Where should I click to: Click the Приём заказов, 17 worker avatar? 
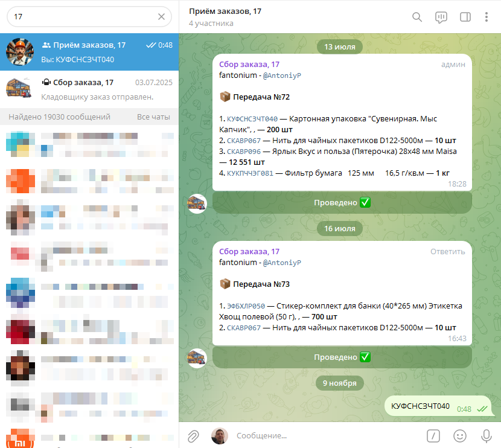click(x=20, y=52)
